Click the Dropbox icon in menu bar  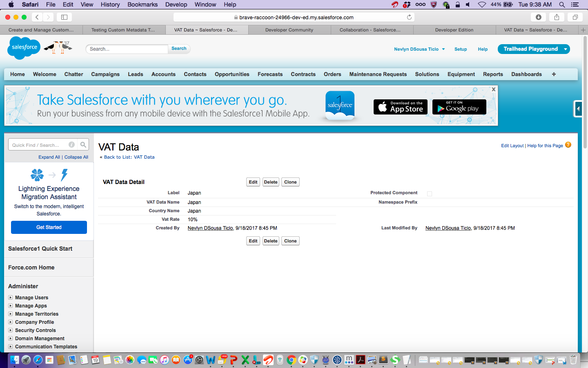407,4
